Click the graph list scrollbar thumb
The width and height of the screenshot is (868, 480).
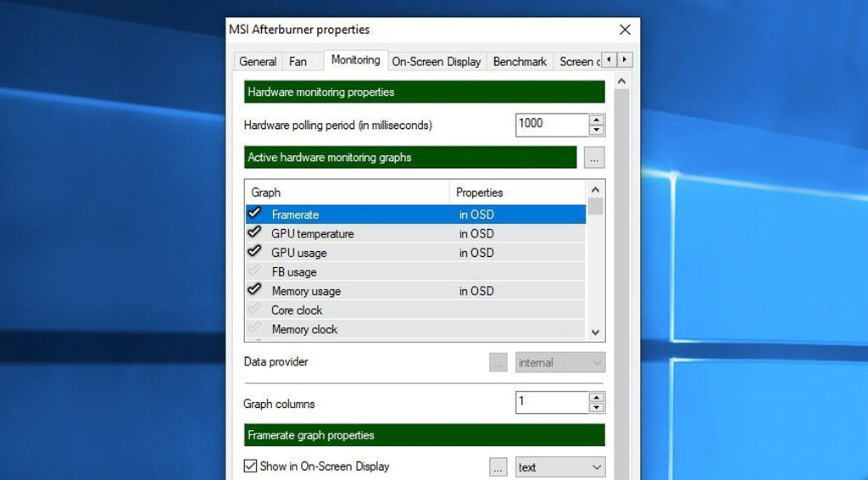tap(596, 207)
